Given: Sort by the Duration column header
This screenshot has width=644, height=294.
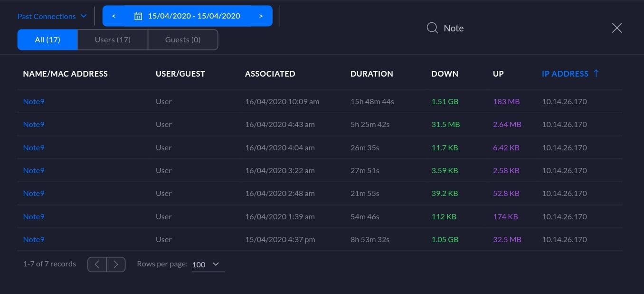Looking at the screenshot, I should click(371, 74).
